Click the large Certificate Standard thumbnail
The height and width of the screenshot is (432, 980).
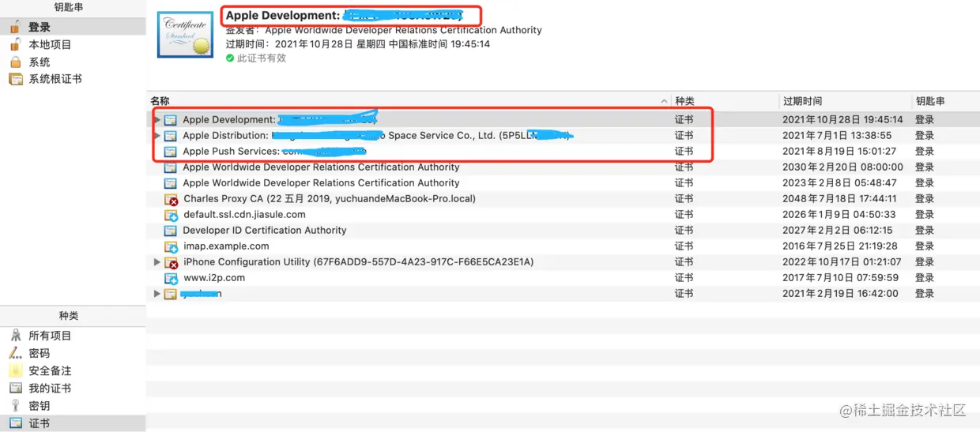tap(186, 34)
